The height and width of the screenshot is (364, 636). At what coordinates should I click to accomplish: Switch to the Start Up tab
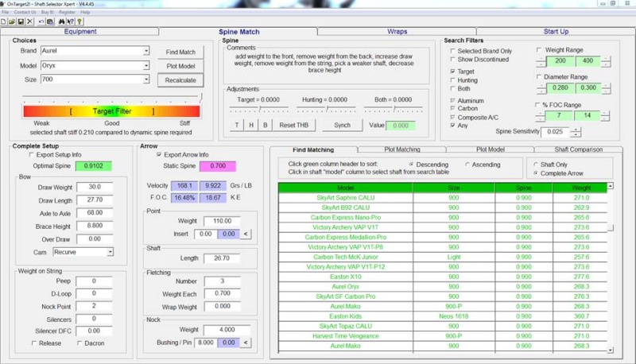[556, 31]
